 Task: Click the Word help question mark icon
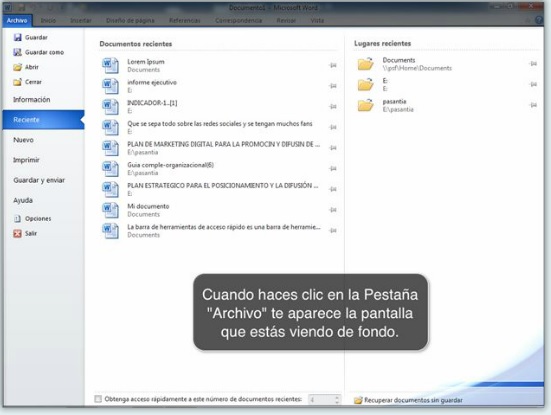[x=539, y=20]
